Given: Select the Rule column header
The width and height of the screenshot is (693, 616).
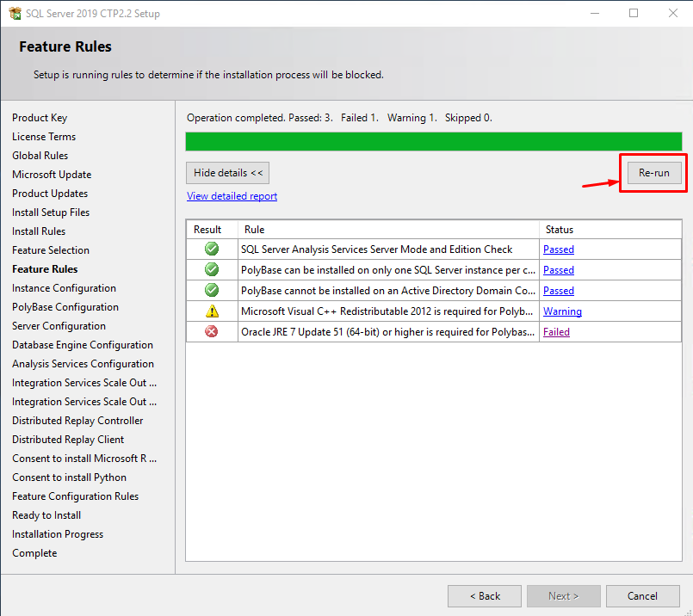Looking at the screenshot, I should click(x=388, y=230).
